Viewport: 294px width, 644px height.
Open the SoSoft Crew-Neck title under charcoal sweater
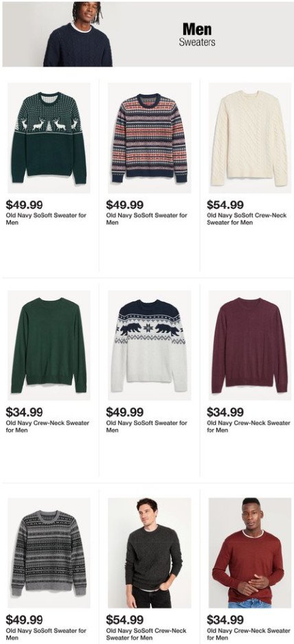click(x=146, y=634)
